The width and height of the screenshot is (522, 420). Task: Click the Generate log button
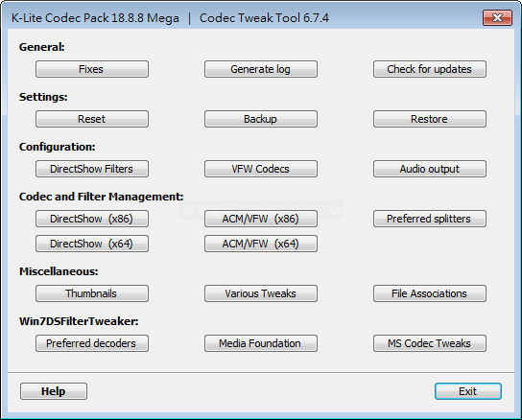click(261, 69)
